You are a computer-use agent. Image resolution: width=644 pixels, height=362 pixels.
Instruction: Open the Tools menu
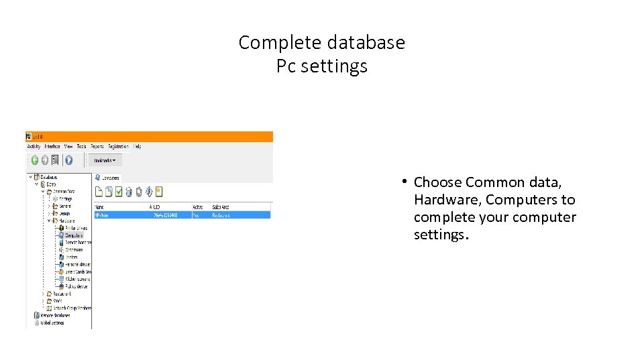82,146
